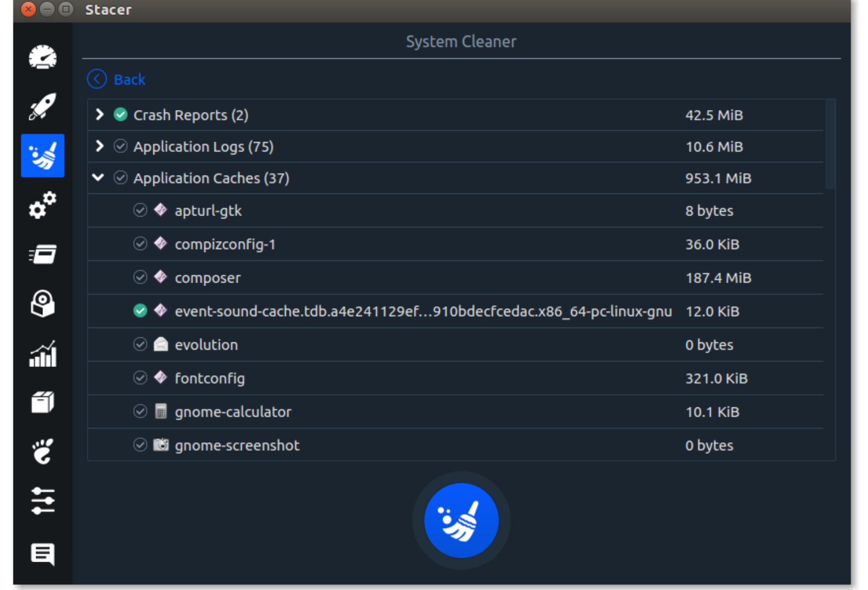
Task: Open Processes icon in sidebar
Action: tap(43, 254)
